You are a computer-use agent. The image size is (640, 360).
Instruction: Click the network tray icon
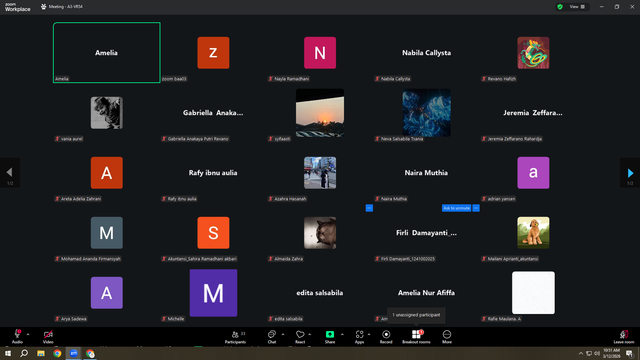[589, 353]
